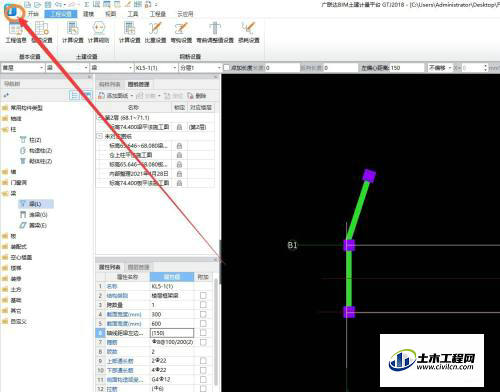Tick 附加 checkbox for 结构类别 row
Screen dimensions: 500x392
(x=203, y=295)
